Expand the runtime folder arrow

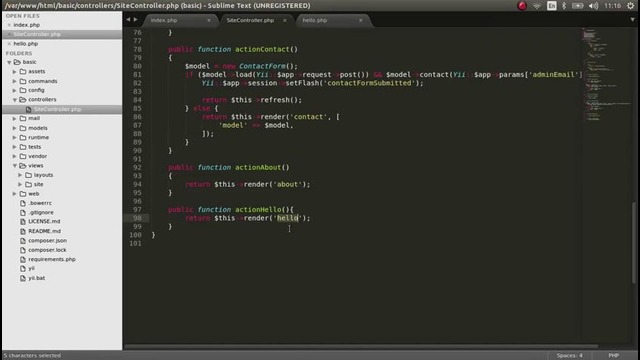point(15,138)
